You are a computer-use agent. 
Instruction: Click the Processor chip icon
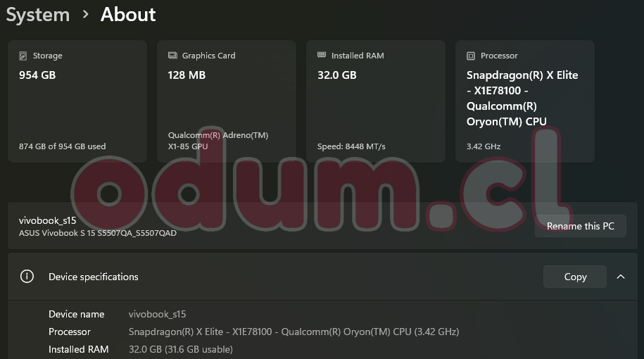(471, 56)
